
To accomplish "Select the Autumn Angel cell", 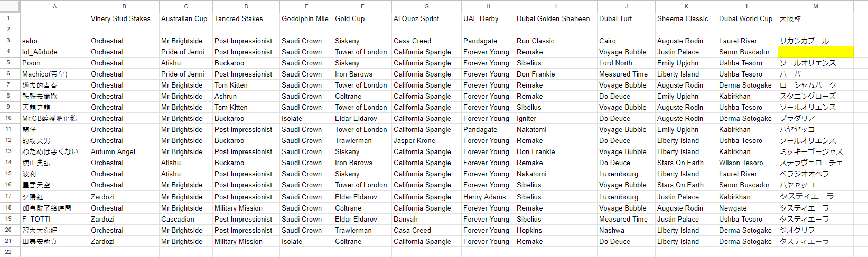I will click(124, 151).
